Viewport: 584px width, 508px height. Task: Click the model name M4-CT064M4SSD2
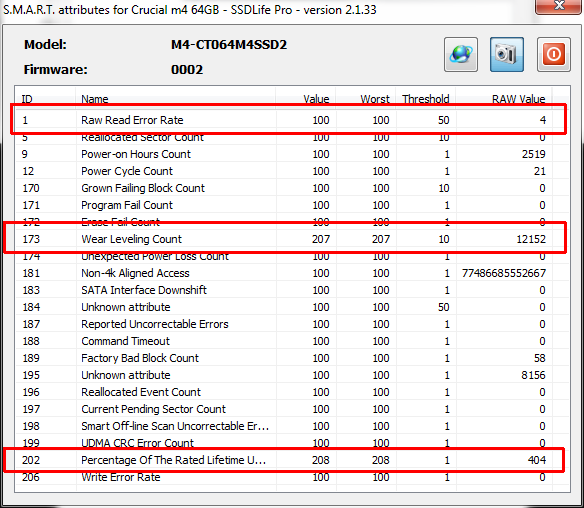pos(229,45)
